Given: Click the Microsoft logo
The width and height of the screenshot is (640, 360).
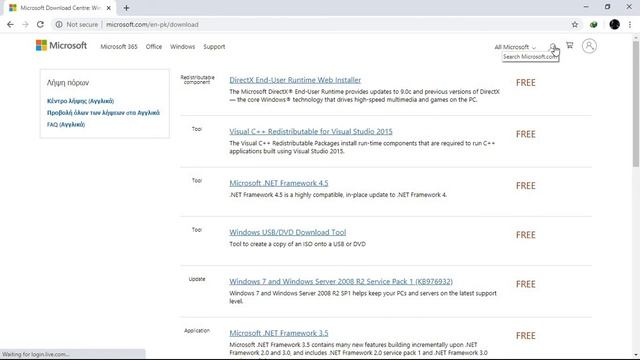Looking at the screenshot, I should (61, 45).
